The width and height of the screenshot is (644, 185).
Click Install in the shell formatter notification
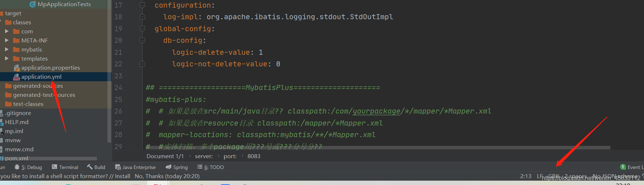point(123,176)
